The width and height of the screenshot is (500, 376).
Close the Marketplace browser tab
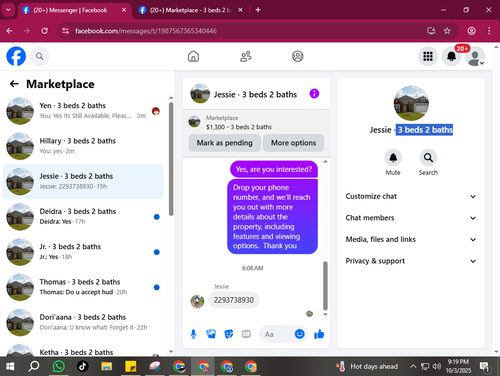tap(240, 10)
